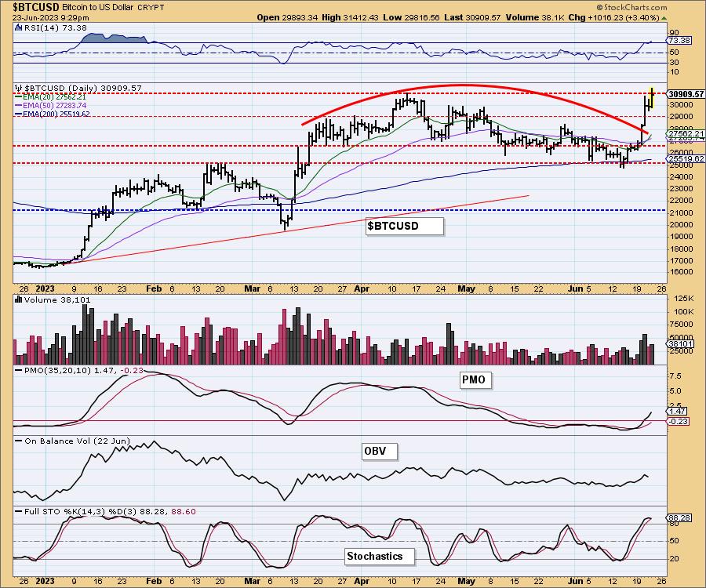
Task: Click the OBV annotation box
Action: click(x=380, y=452)
